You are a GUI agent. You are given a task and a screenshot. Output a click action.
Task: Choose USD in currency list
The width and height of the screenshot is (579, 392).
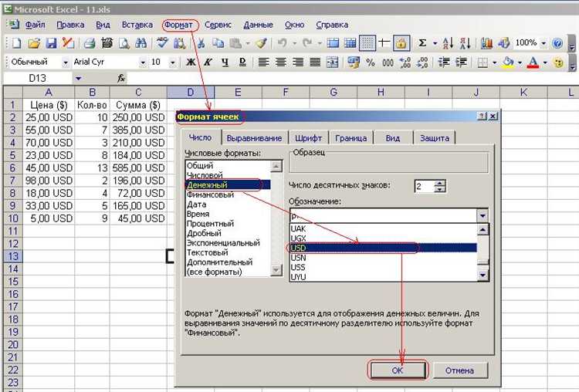coord(383,248)
